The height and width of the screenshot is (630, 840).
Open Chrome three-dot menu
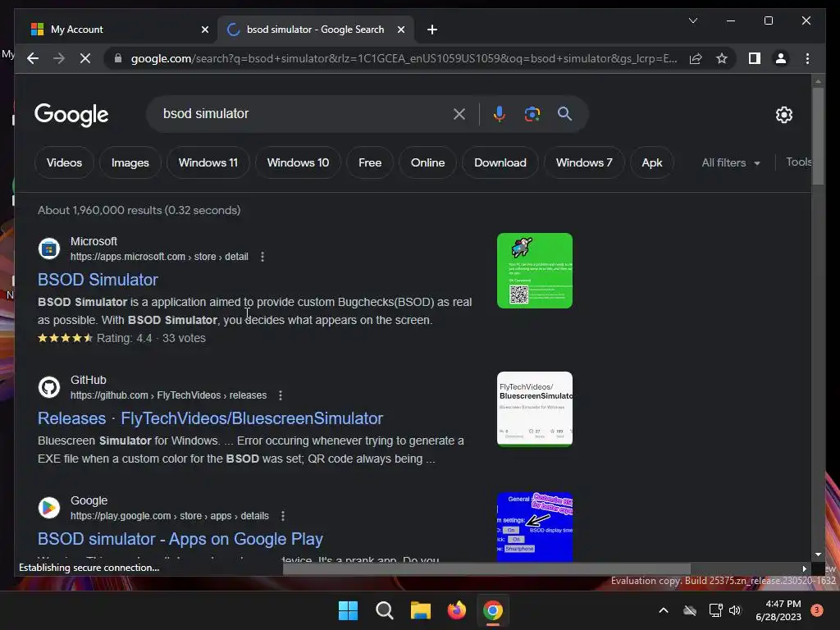click(x=807, y=58)
